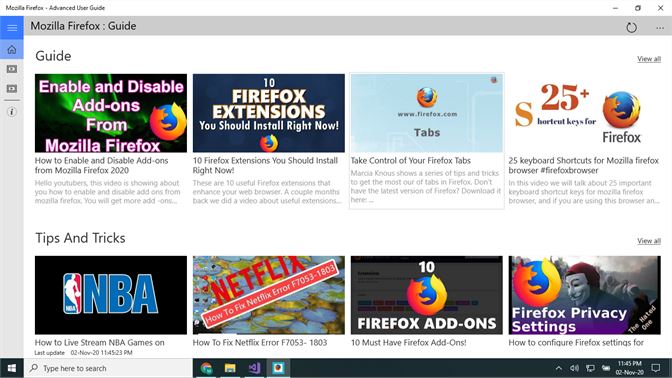Go to the Home sidebar icon
This screenshot has width=672, height=378.
point(12,50)
